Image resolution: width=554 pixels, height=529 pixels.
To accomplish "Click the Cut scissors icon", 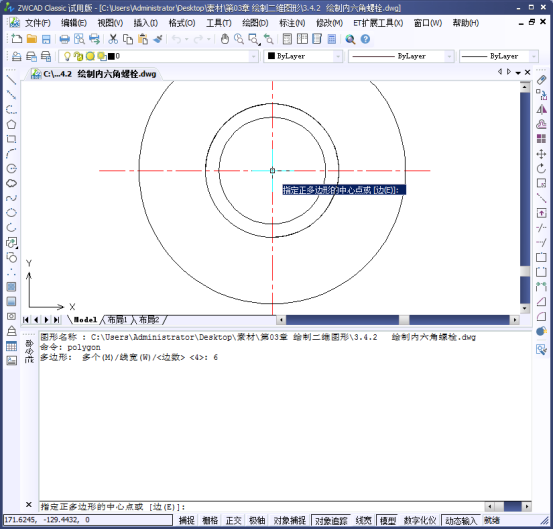I will coord(113,39).
